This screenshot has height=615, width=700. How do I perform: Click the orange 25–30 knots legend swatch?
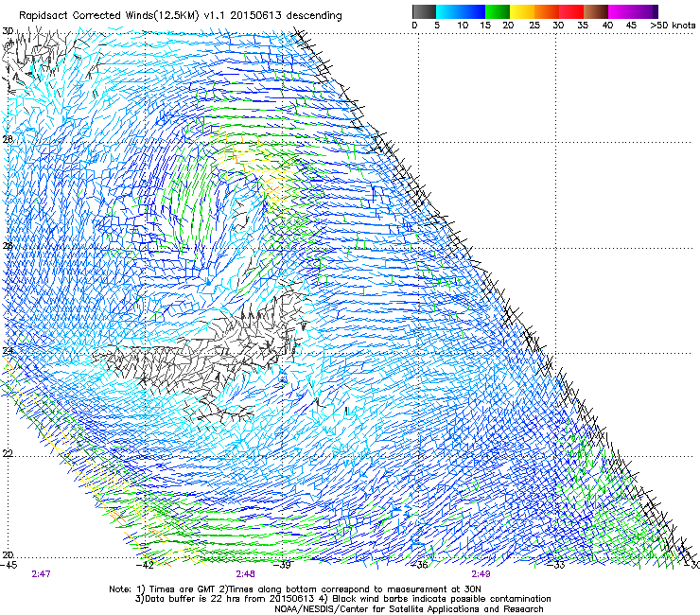[x=547, y=11]
